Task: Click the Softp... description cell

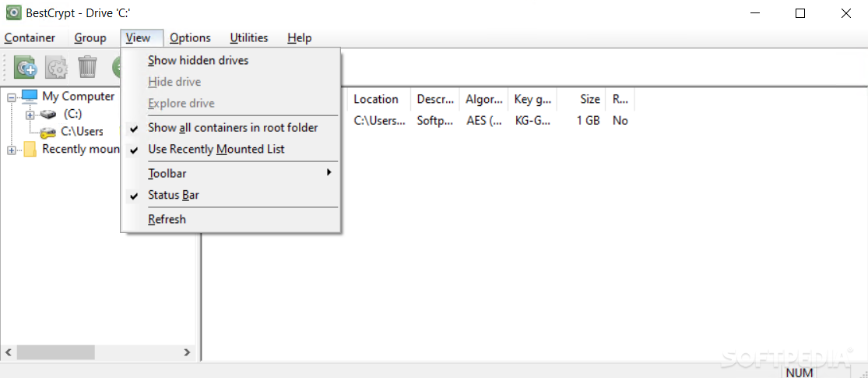Action: tap(435, 120)
